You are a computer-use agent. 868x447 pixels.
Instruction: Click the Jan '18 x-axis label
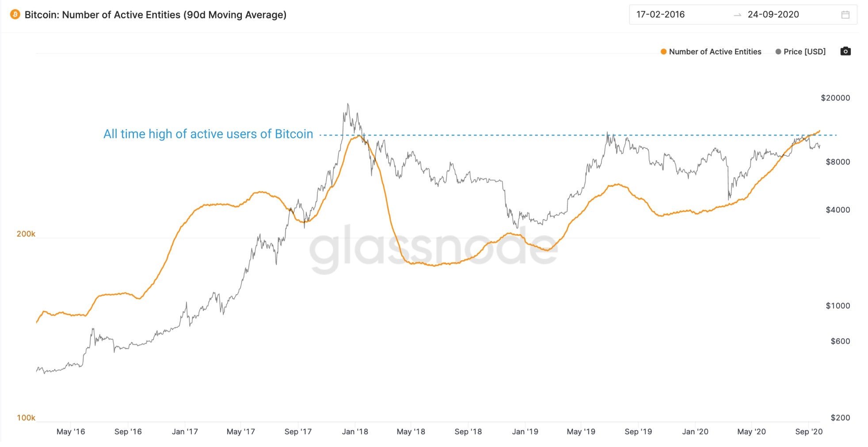pos(355,432)
